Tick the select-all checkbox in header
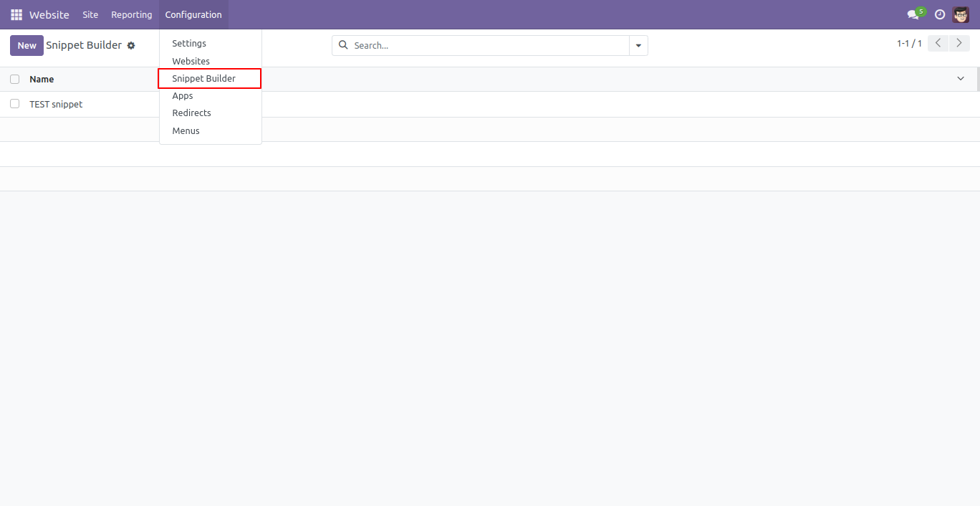Viewport: 980px width, 506px height. tap(14, 79)
